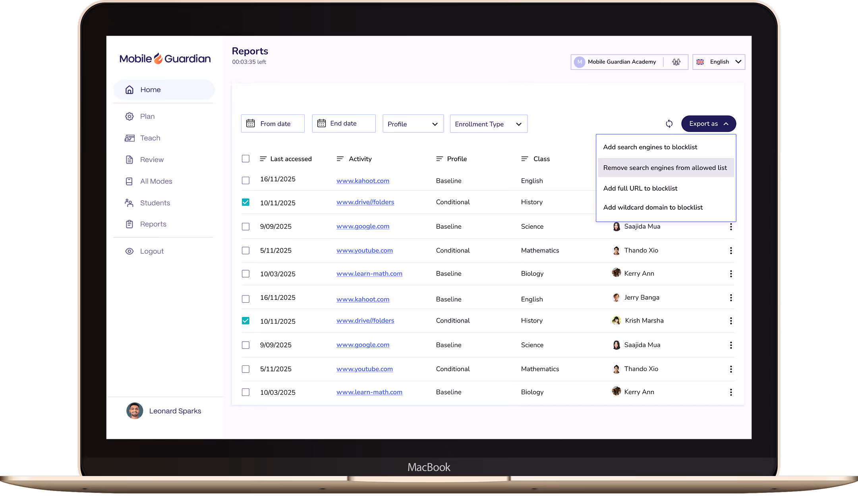Expand the Profile filter dropdown
858x504 pixels.
413,124
